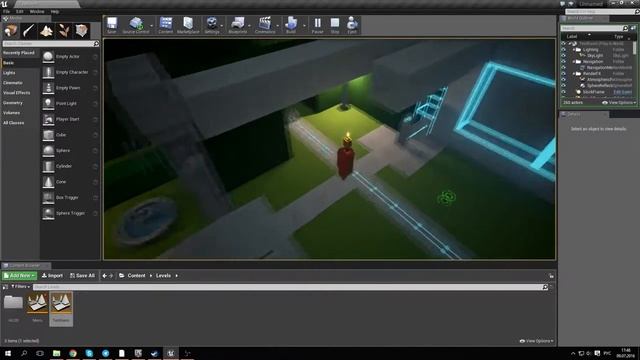Select the Landscape mode icon
Image resolution: width=640 pixels, height=360 pixels.
click(x=46, y=31)
